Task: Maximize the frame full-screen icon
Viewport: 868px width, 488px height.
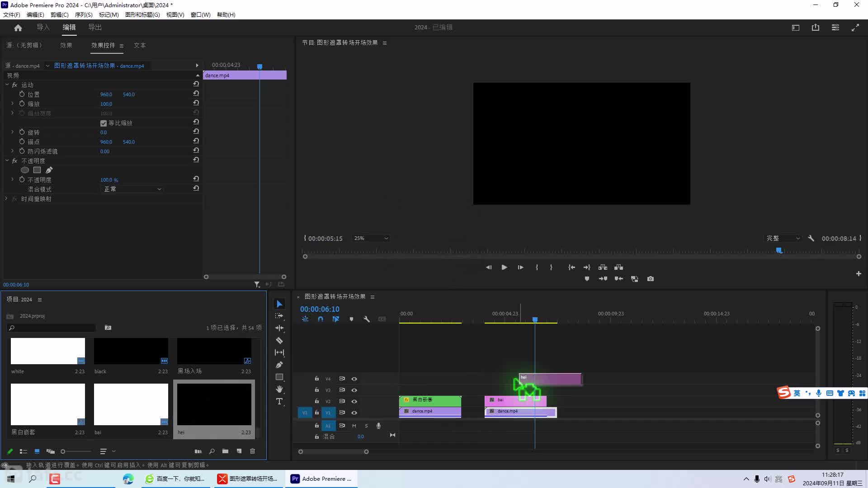Action: 855,28
